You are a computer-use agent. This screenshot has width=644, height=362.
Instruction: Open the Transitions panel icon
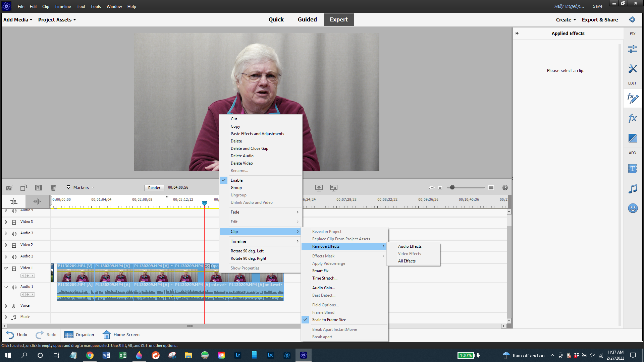pyautogui.click(x=632, y=138)
